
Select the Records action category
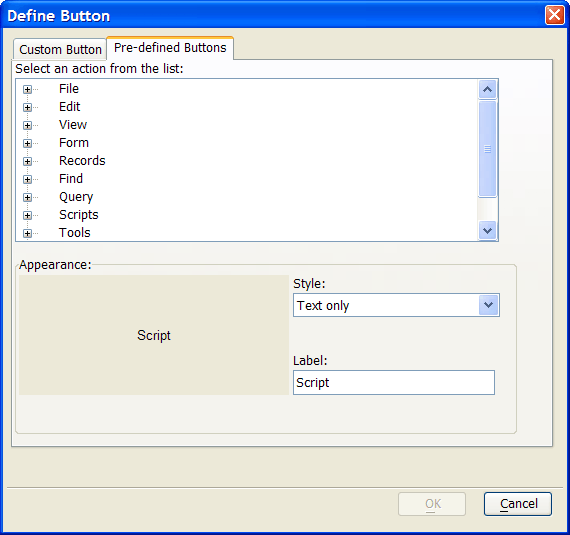(x=82, y=161)
